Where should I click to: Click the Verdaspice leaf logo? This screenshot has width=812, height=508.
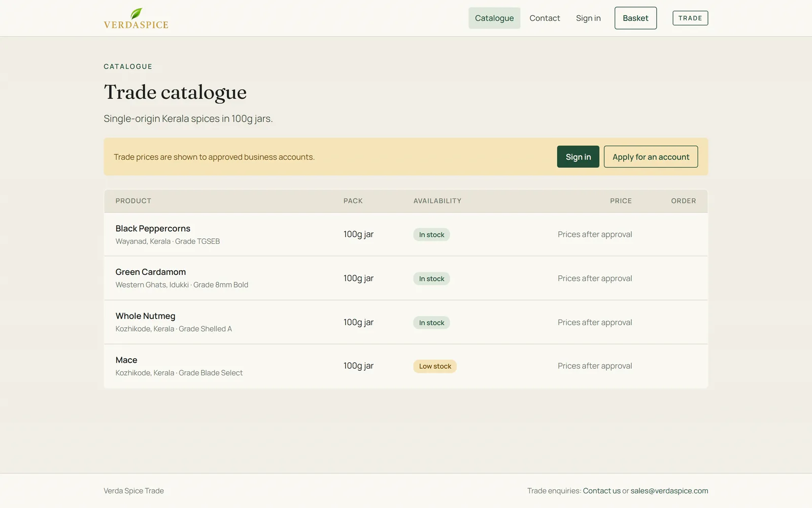tap(136, 18)
